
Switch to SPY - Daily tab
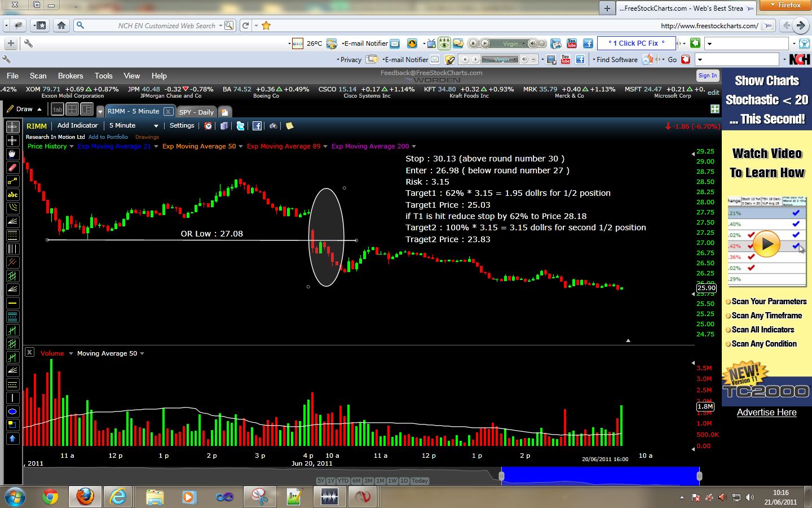click(x=196, y=112)
